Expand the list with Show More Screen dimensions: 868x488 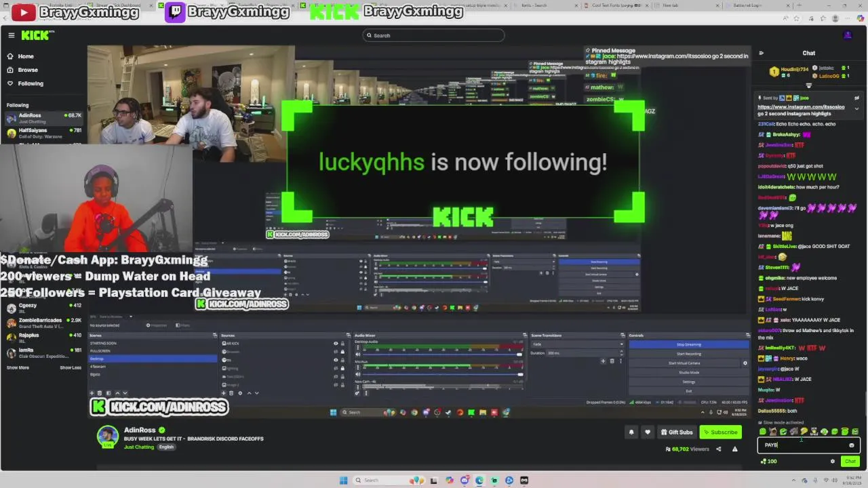pos(18,367)
